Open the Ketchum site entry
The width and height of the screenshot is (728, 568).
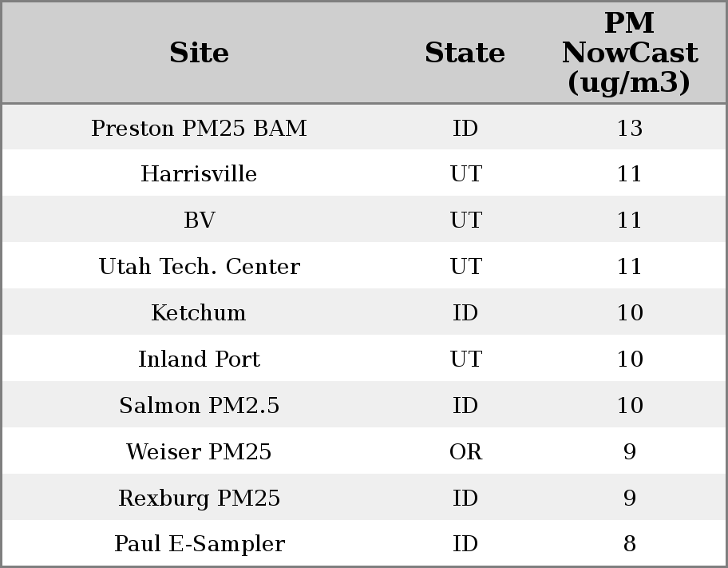[x=199, y=313]
